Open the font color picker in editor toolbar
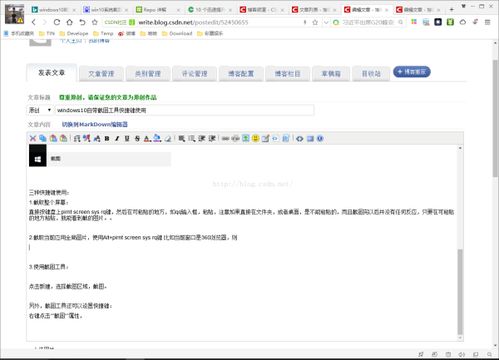 (x=147, y=139)
